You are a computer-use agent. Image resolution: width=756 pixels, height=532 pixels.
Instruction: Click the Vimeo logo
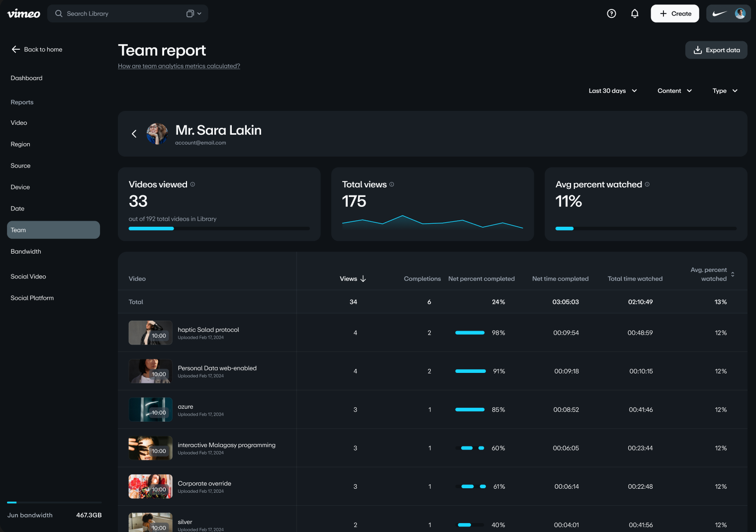(23, 13)
